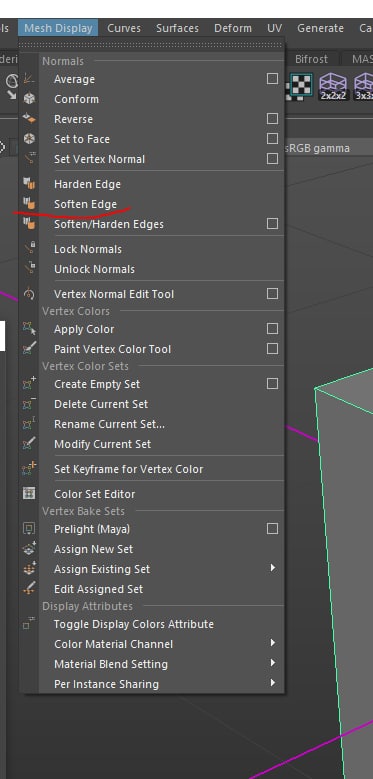
Task: Select Delete Current Set
Action: coord(101,404)
